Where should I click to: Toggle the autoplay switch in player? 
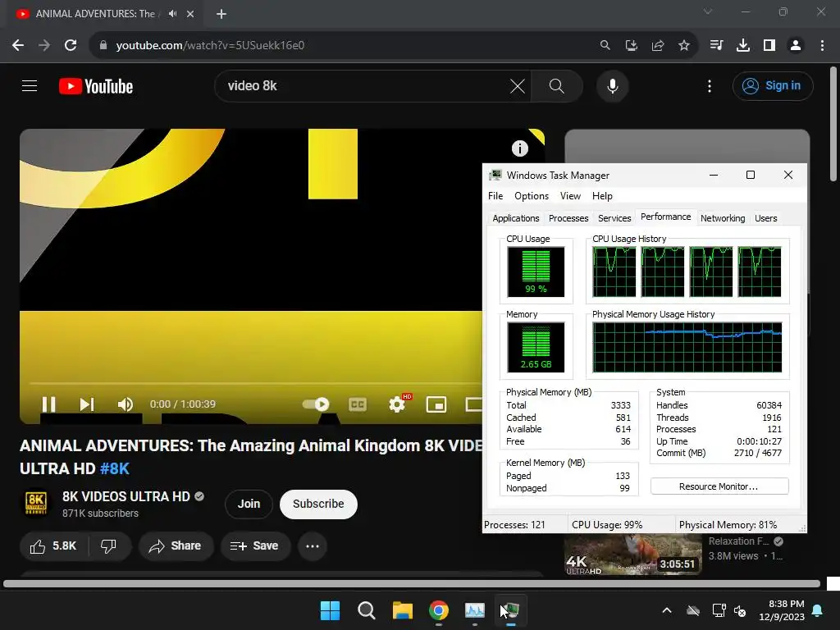316,404
